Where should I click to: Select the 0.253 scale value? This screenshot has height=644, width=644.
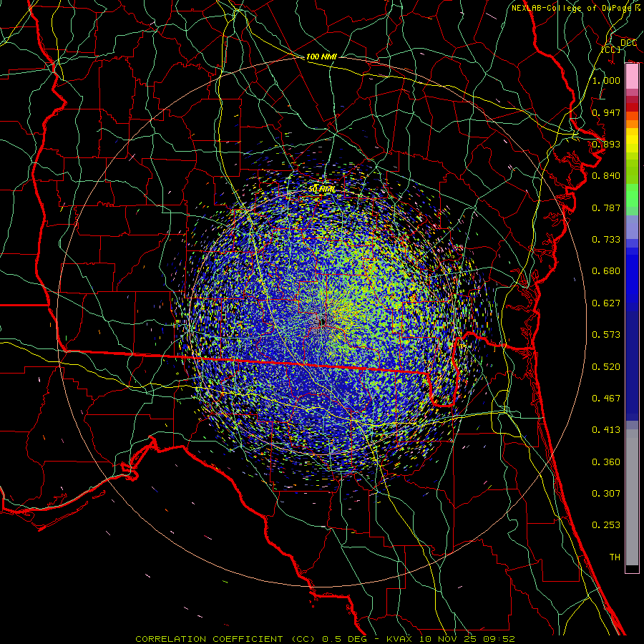click(x=606, y=525)
